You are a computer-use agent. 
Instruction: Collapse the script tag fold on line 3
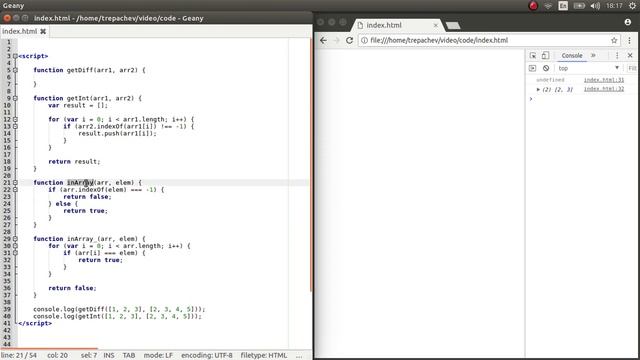pos(15,56)
